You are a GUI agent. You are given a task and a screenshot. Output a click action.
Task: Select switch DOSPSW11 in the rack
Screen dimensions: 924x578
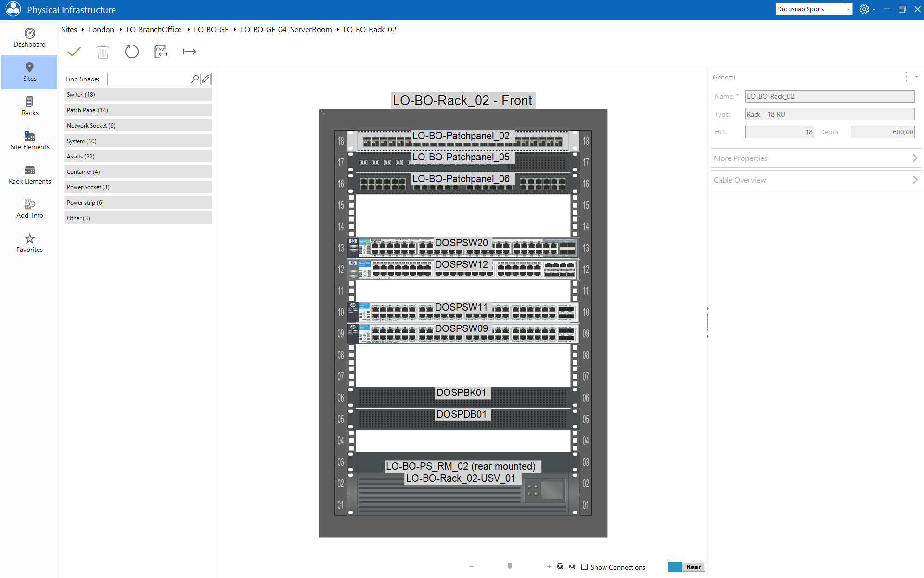[463, 312]
